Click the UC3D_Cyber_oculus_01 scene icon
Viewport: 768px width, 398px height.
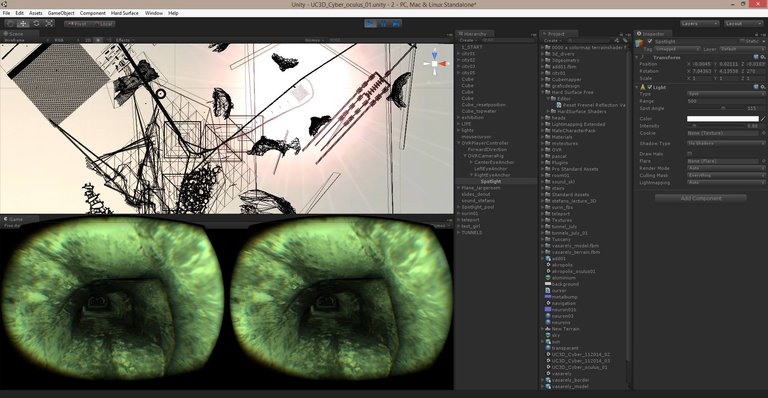coord(548,367)
